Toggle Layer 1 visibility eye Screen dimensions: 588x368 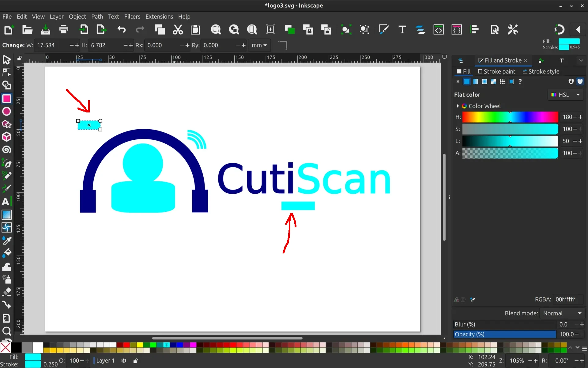[124, 361]
